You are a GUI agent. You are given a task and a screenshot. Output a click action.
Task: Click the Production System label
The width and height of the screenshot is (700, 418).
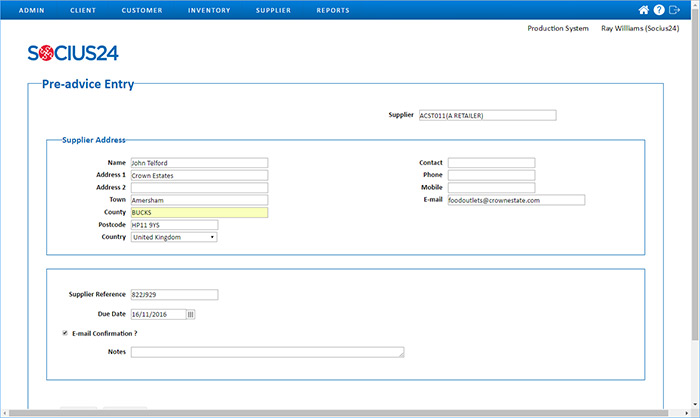point(558,29)
